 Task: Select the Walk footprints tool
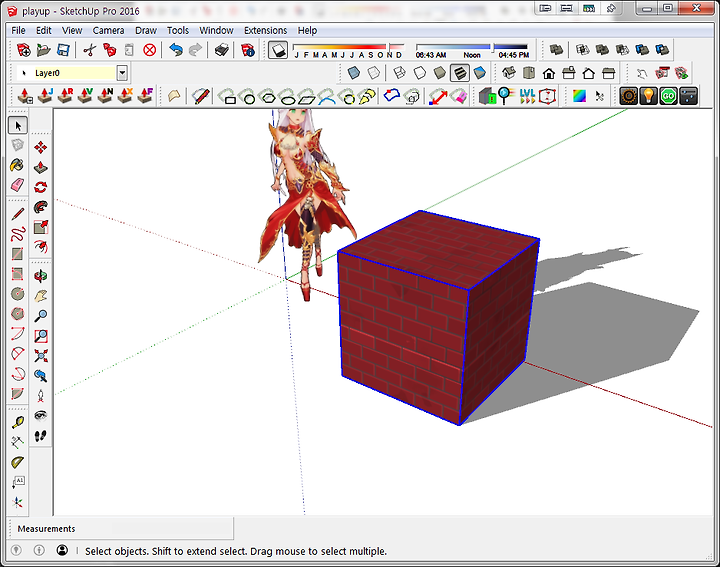tap(41, 436)
